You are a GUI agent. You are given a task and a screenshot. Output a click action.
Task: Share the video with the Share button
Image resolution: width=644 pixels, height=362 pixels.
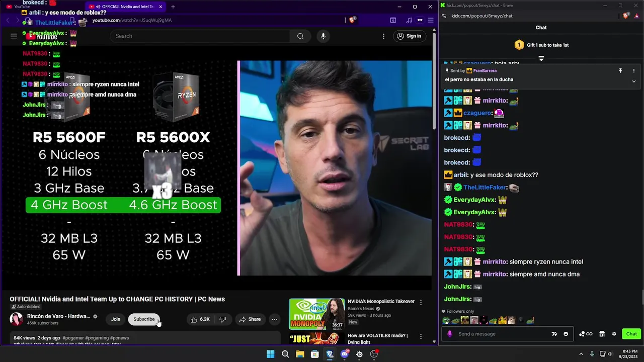point(250,319)
